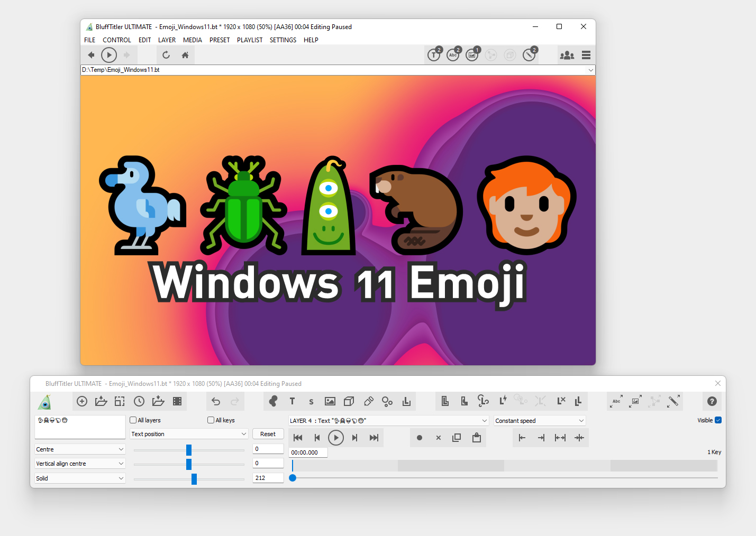Screen dimensions: 756x536
Task: Copy the key with the overlapping squares icon
Action: [457, 438]
